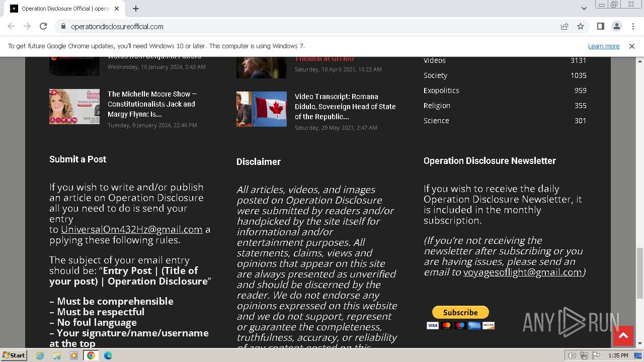This screenshot has width=644, height=362.
Task: Click the Tuesday, 9 January 2024 date
Action: point(152,125)
